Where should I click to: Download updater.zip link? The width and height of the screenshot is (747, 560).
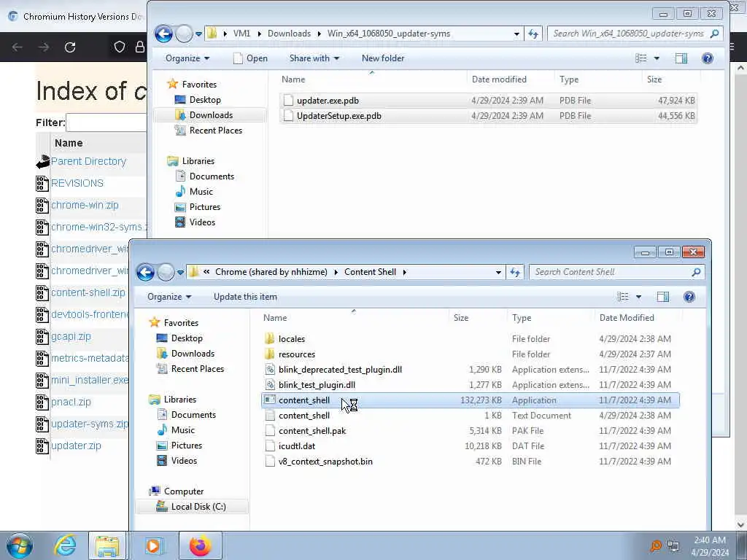[76, 446]
